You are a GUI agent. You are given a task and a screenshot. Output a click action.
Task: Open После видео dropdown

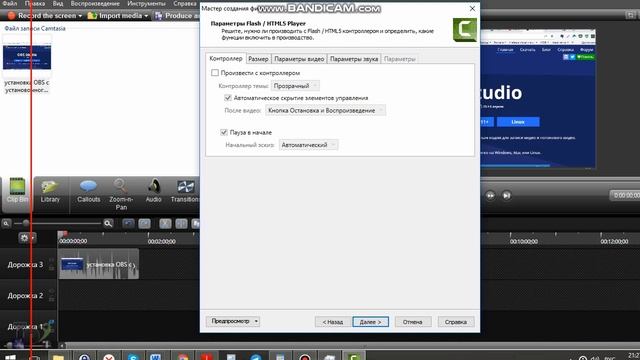(325, 110)
